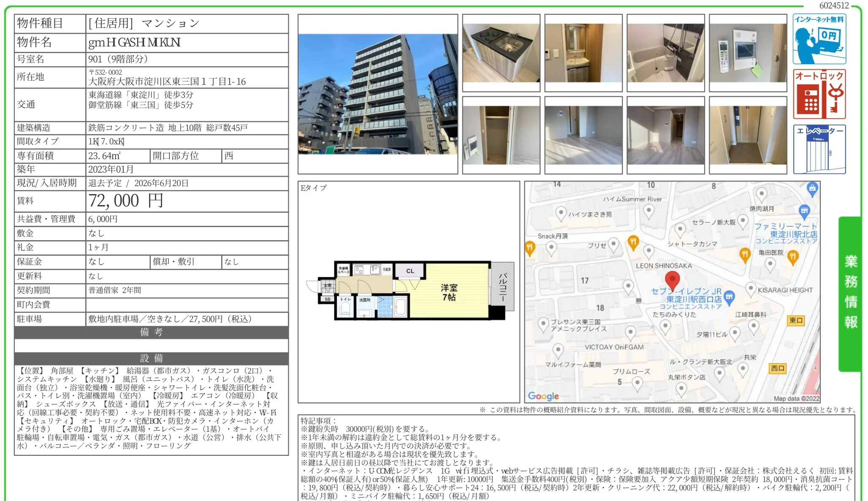Click the セブン-イレブン store marker on map
868x501 pixels.
coord(730,297)
